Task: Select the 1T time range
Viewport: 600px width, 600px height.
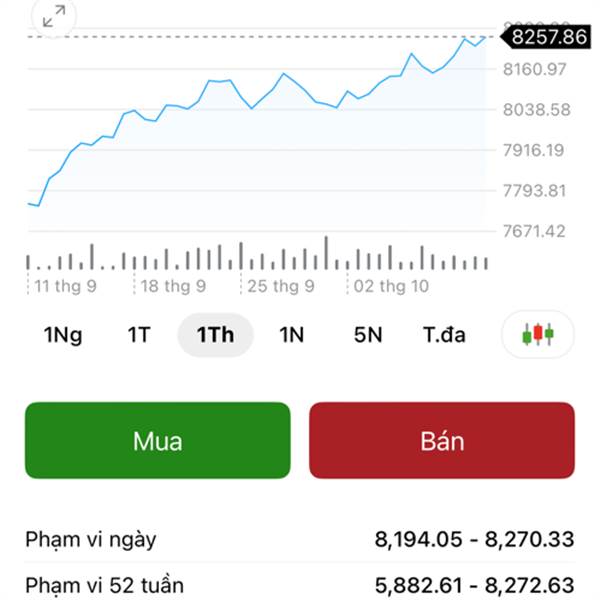Action: coord(138,335)
